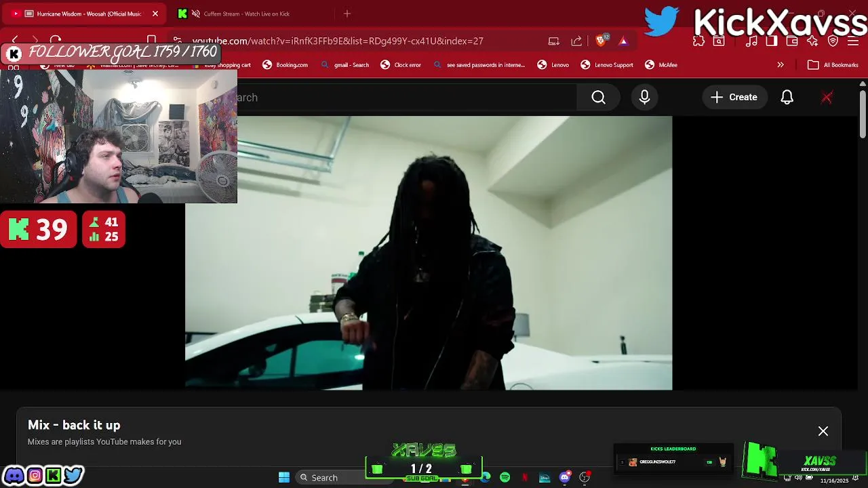Open the Brave Wallet icon
The height and width of the screenshot is (488, 868).
792,41
